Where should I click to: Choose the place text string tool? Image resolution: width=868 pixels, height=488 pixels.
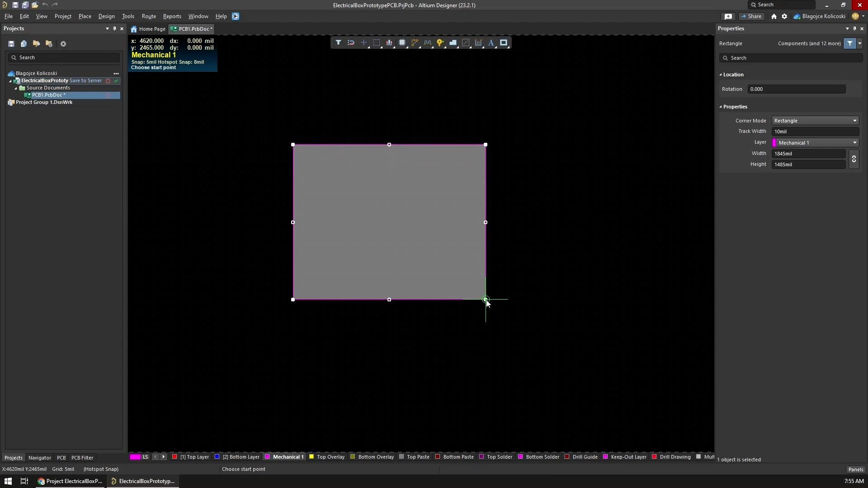(491, 42)
